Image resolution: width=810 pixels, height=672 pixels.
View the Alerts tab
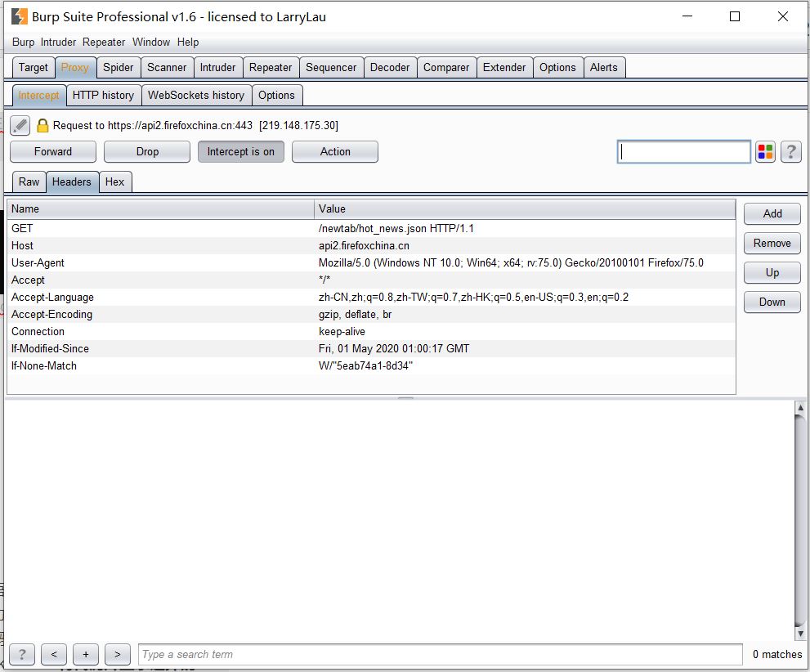click(x=603, y=68)
